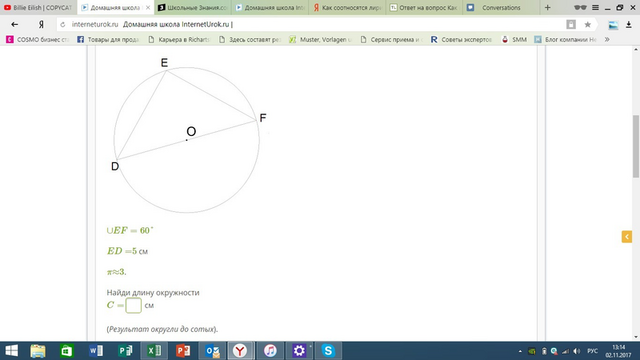Open the SMM bookmark
640x360 pixels.
(514, 40)
